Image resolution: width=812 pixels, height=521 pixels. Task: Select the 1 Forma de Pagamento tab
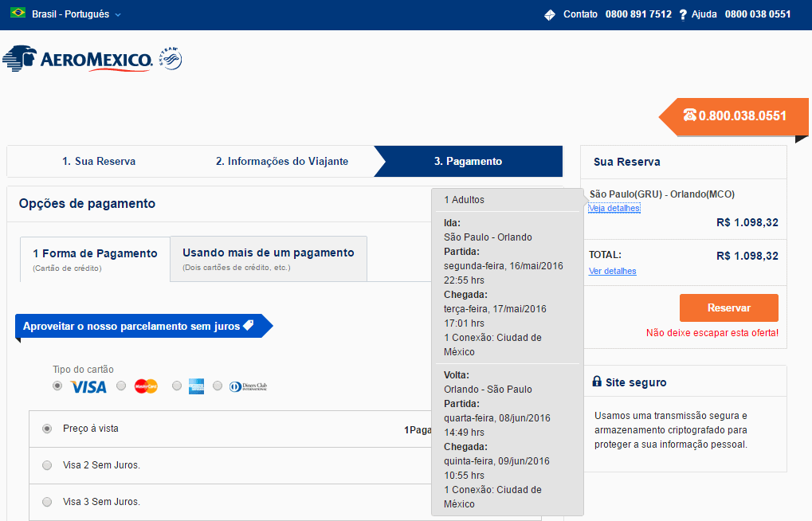(96, 260)
